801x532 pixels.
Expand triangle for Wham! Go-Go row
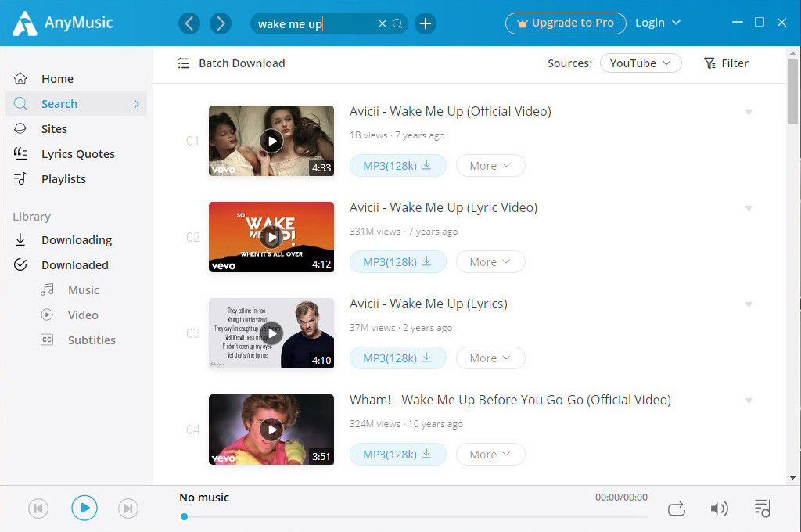pos(749,401)
